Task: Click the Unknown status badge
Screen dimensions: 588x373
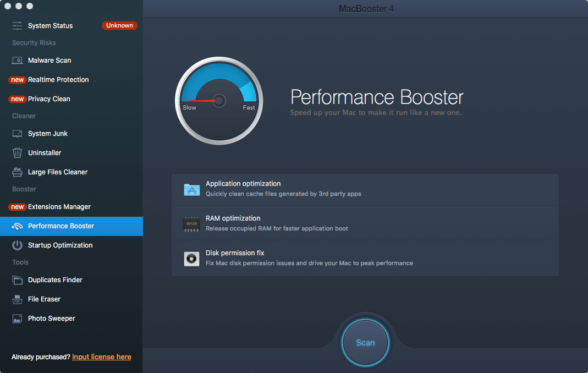Action: tap(119, 25)
